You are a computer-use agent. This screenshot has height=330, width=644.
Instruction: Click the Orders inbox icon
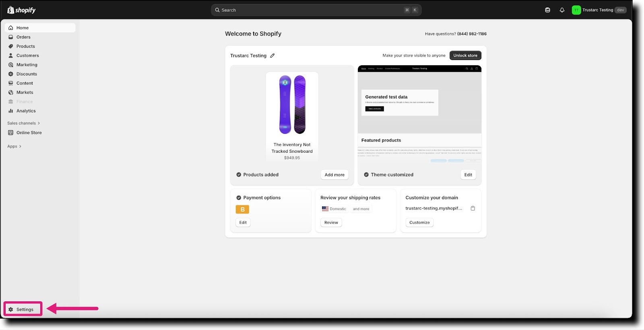(11, 37)
